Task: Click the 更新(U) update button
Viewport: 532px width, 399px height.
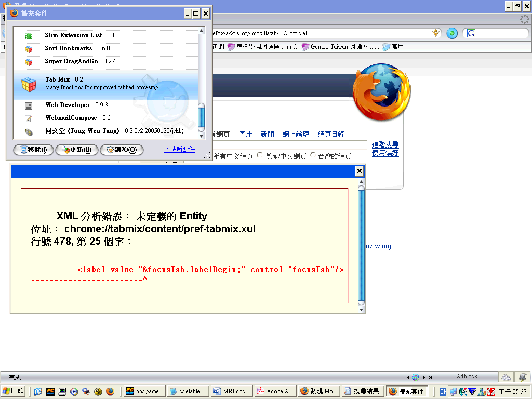Action: pyautogui.click(x=76, y=150)
